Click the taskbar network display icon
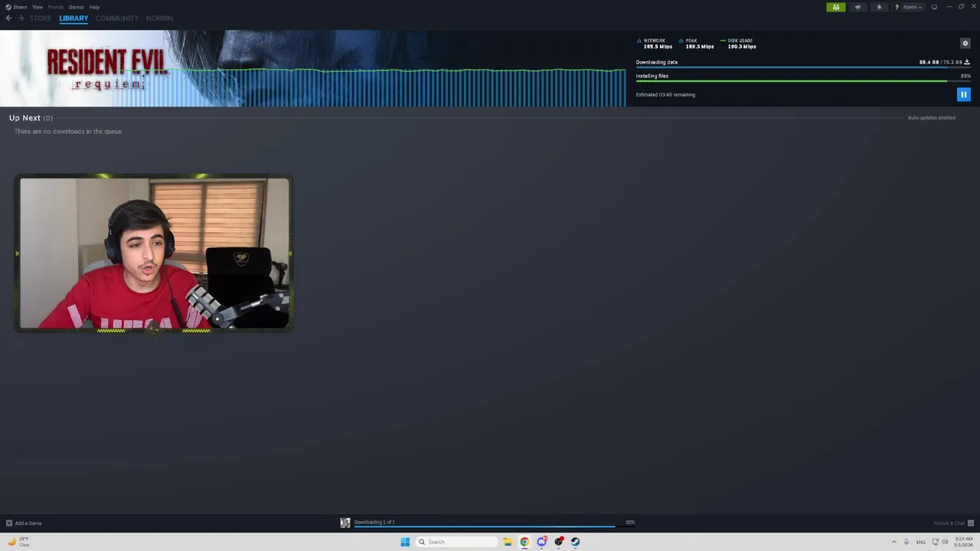The image size is (980, 551). coord(935,542)
